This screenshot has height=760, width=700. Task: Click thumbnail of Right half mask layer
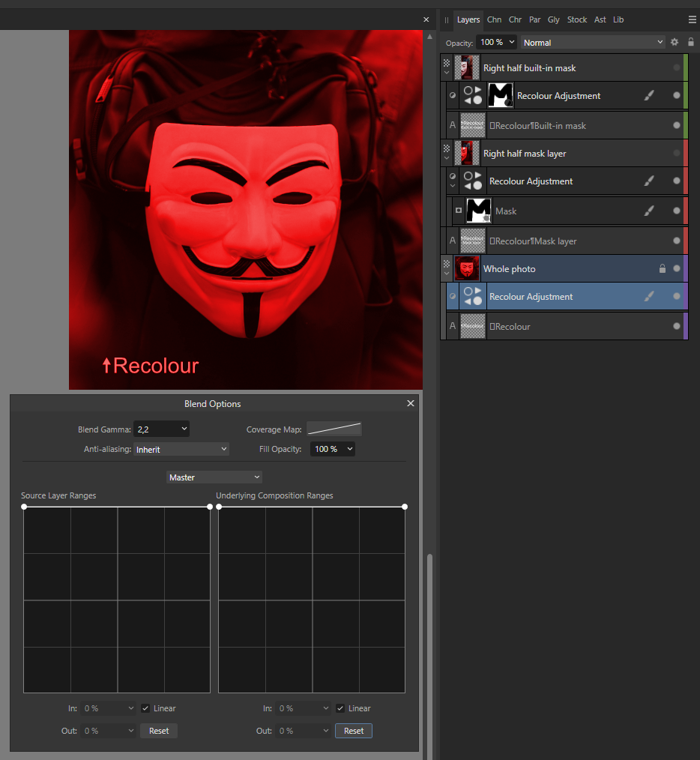pyautogui.click(x=467, y=153)
